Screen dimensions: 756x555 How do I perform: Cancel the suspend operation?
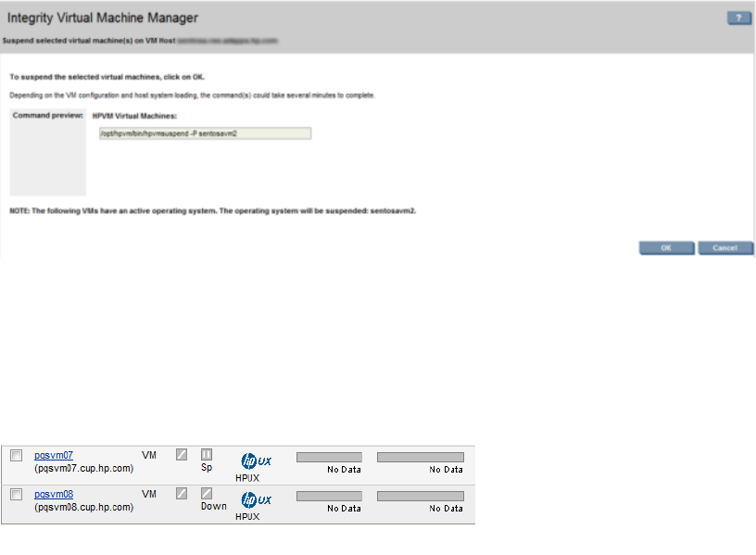coord(725,248)
